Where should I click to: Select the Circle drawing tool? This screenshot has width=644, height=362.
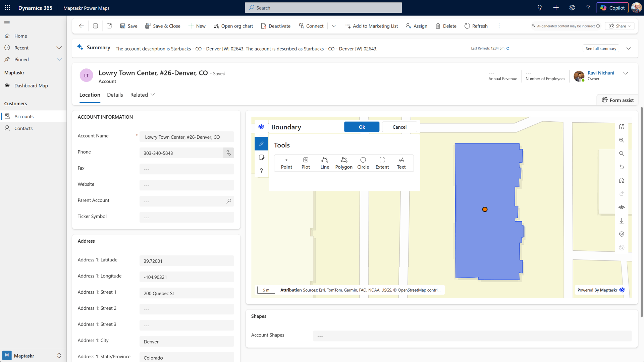[363, 163]
